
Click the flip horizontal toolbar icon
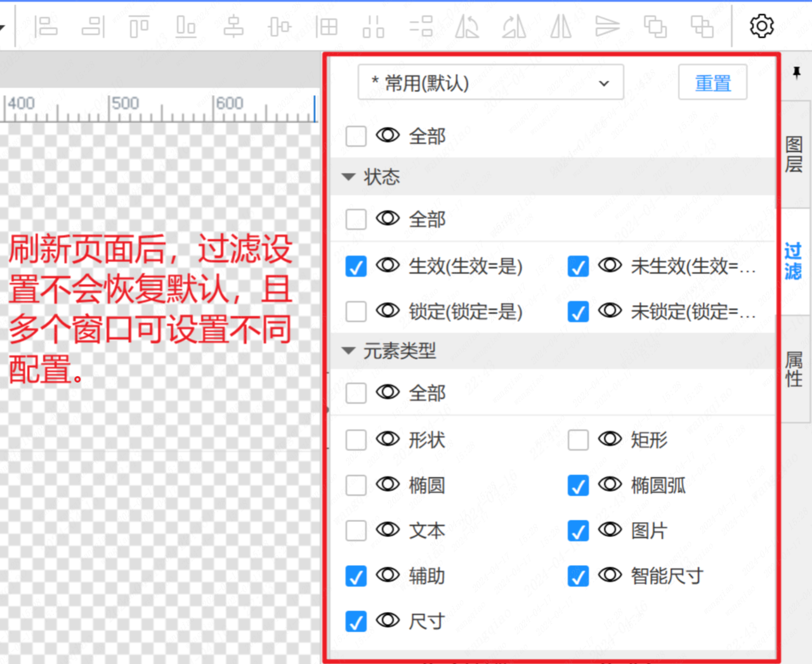coord(561,27)
